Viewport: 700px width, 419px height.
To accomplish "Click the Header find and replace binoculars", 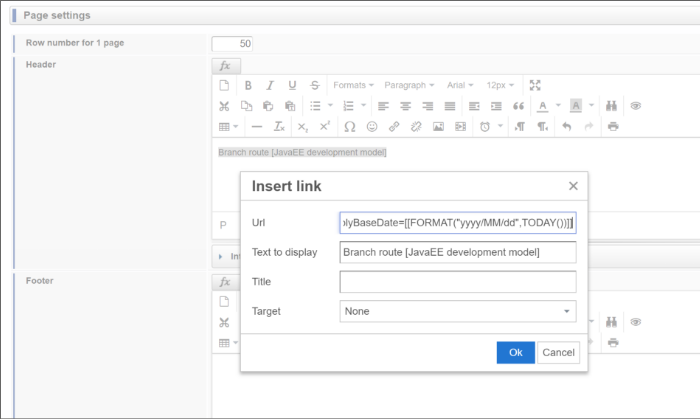I will 612,106.
